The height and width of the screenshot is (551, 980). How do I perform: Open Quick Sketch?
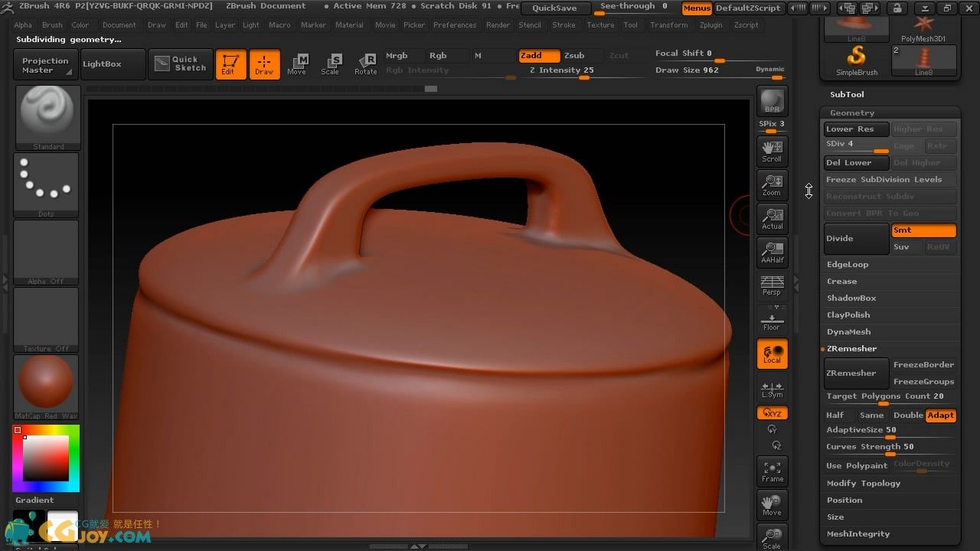(x=180, y=64)
